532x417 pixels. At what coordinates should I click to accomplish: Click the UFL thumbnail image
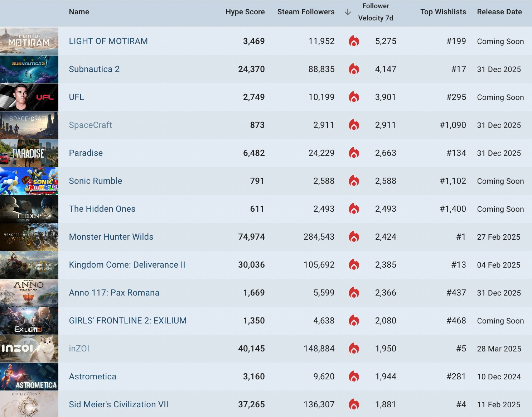(x=29, y=97)
